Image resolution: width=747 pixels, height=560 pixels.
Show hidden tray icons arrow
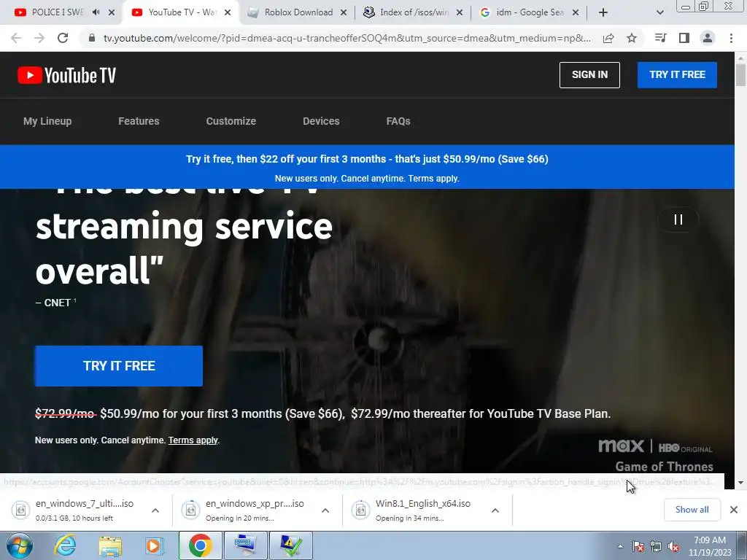pos(620,547)
